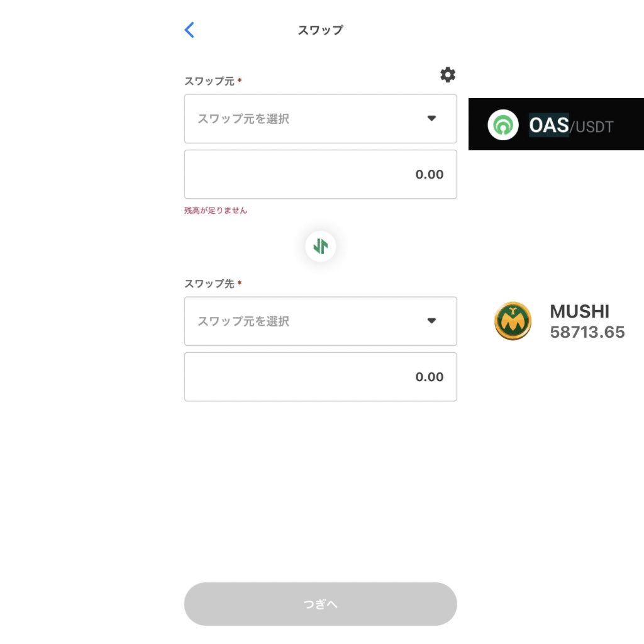The height and width of the screenshot is (644, 644).
Task: Flip swap direction with green arrows icon
Action: [320, 247]
